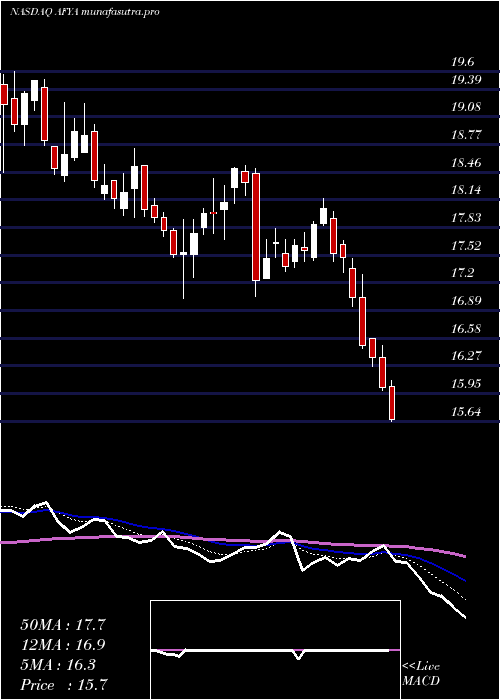500x700 pixels.
Task: Click inside the MACD indicator panel
Action: pyautogui.click(x=275, y=650)
